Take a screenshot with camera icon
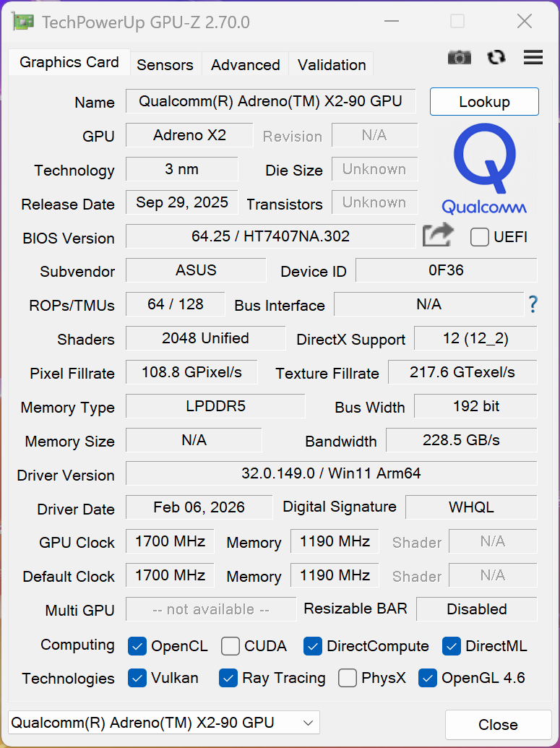Screen dimensions: 560x748 click(459, 57)
